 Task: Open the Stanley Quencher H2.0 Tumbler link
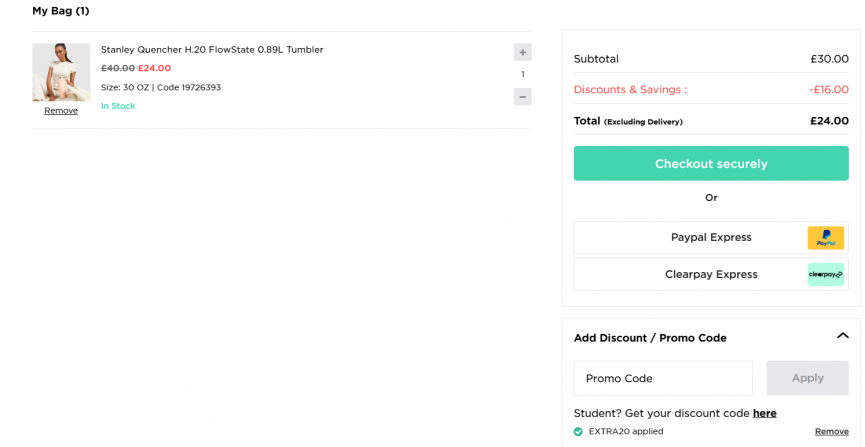(x=212, y=50)
